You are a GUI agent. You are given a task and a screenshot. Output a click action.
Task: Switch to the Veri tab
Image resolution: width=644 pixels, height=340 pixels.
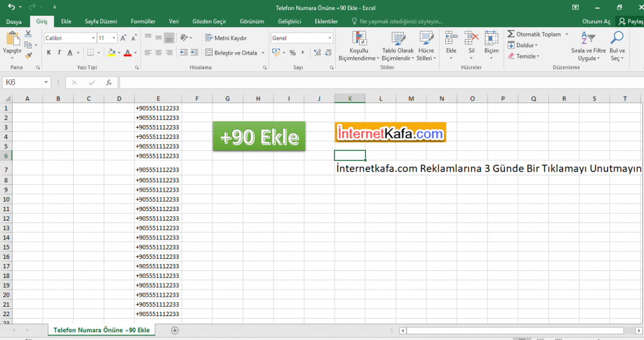(174, 21)
